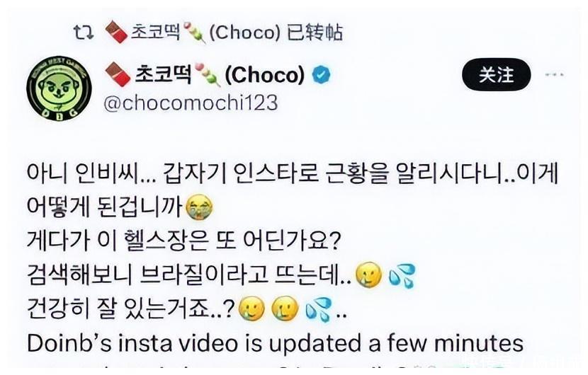The height and width of the screenshot is (375, 588).
Task: Click first teary emoji after '있는거죠..?'
Action: (x=251, y=309)
